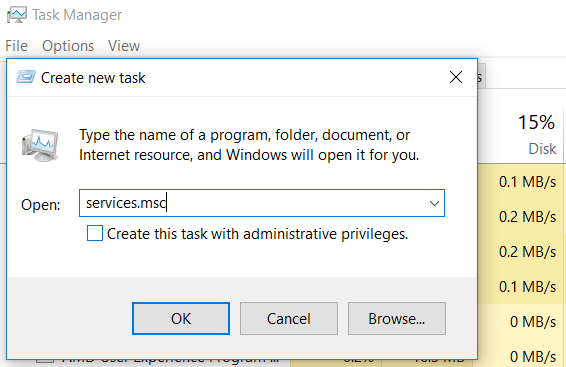
Task: Open the View menu
Action: pyautogui.click(x=124, y=46)
